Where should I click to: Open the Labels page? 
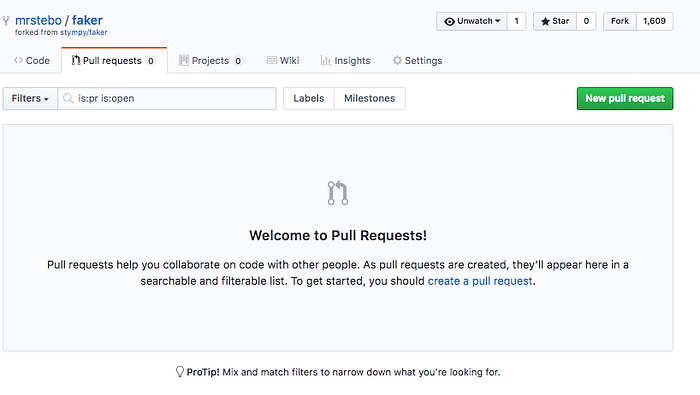[x=308, y=98]
